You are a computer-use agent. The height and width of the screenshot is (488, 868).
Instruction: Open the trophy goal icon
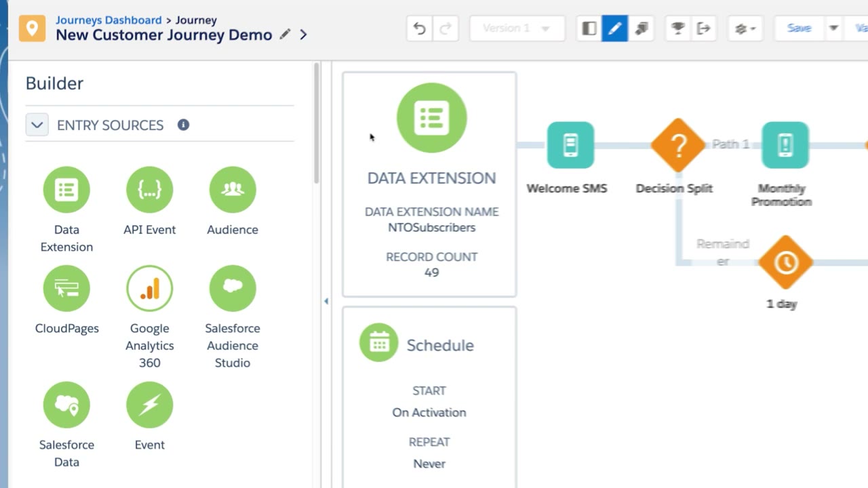(677, 28)
